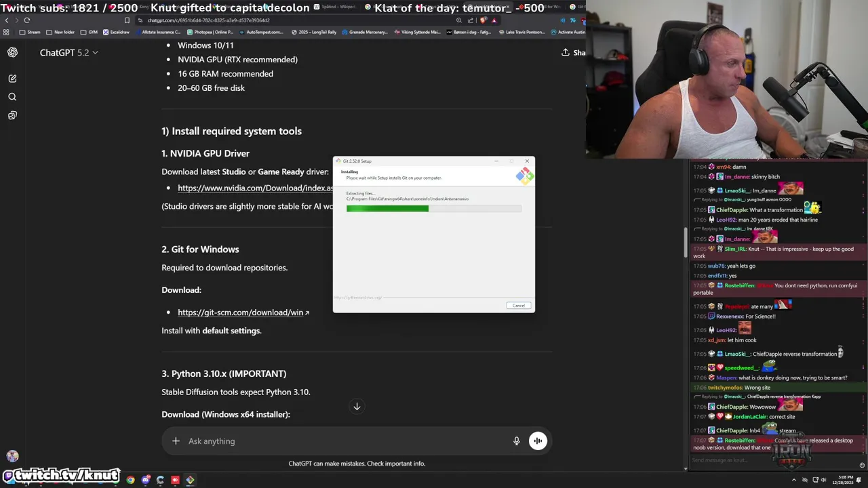
Task: Click the Git setup icon in taskbar
Action: point(190,480)
